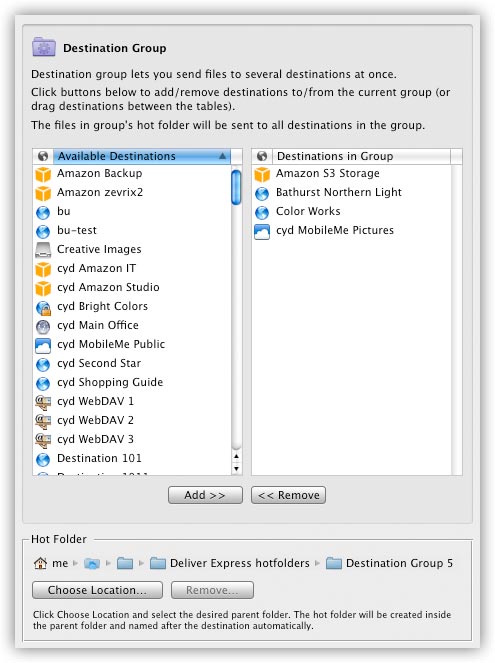Click the Amazon Backup box icon
Screen dimensions: 495x663
43,174
